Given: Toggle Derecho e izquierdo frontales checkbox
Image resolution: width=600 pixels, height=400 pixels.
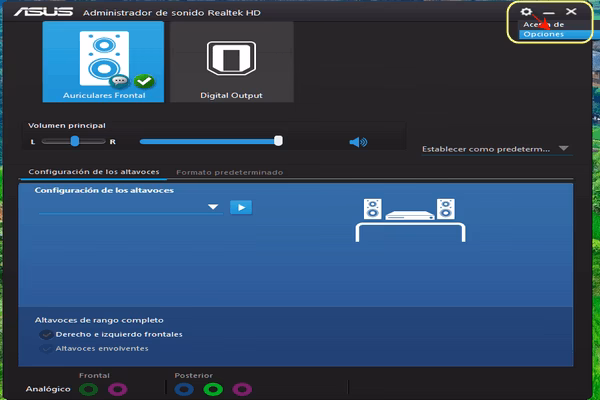Looking at the screenshot, I should click(x=46, y=335).
